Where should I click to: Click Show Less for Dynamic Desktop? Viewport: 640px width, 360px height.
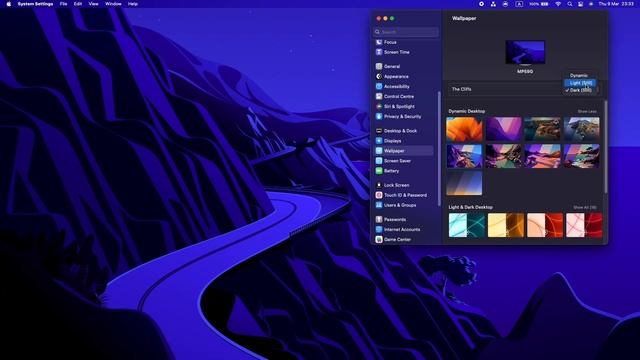(587, 111)
